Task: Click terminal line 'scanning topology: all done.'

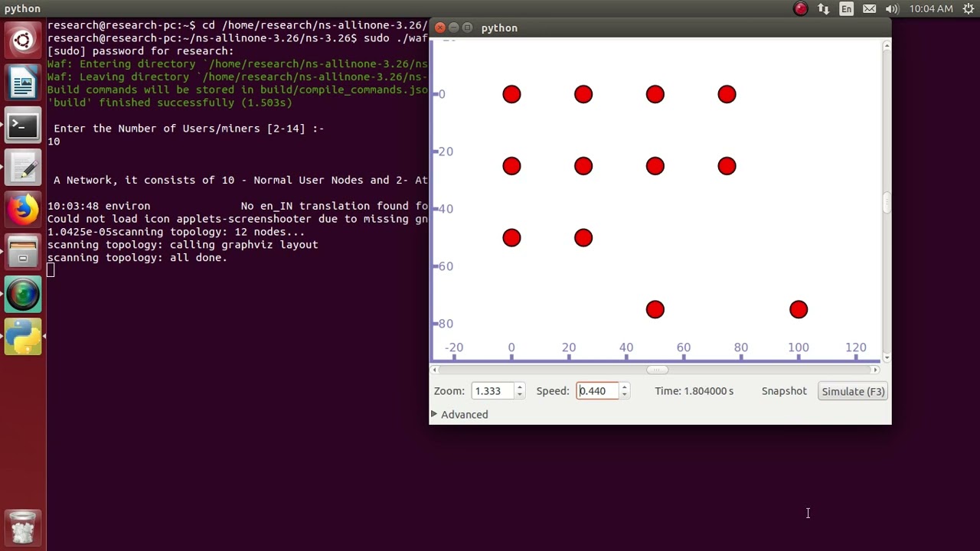Action: [137, 258]
